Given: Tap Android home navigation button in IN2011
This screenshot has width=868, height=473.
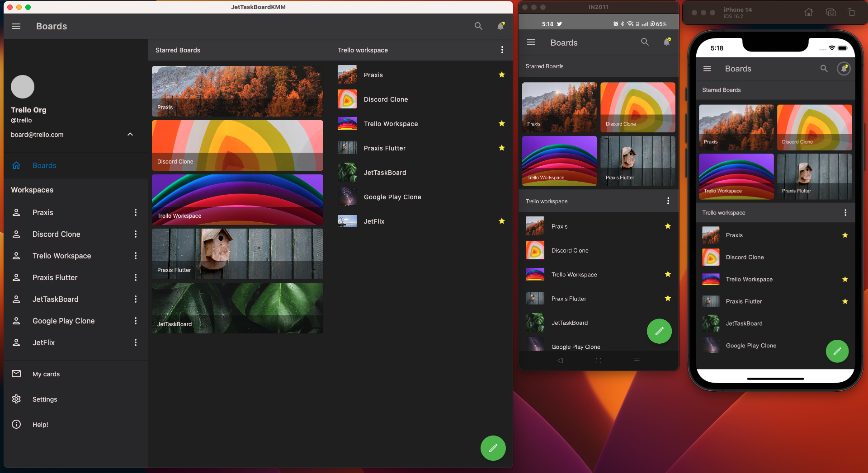Looking at the screenshot, I should (599, 361).
